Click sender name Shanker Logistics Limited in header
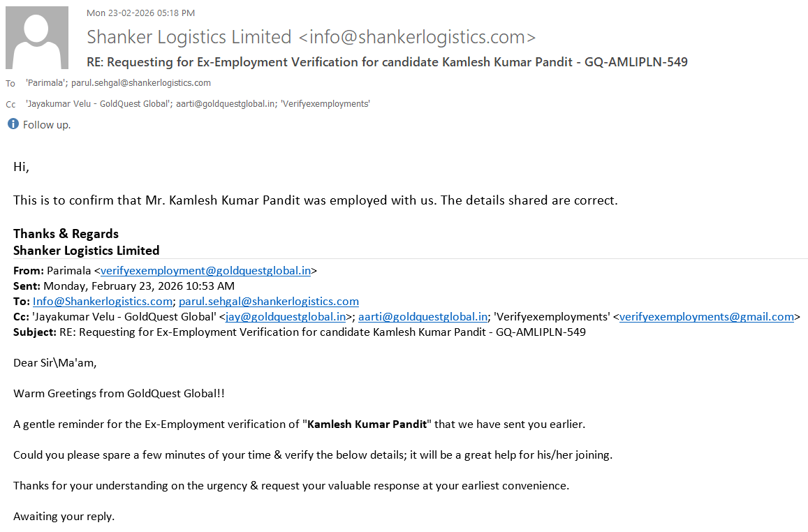This screenshot has height=532, width=808. (x=189, y=37)
